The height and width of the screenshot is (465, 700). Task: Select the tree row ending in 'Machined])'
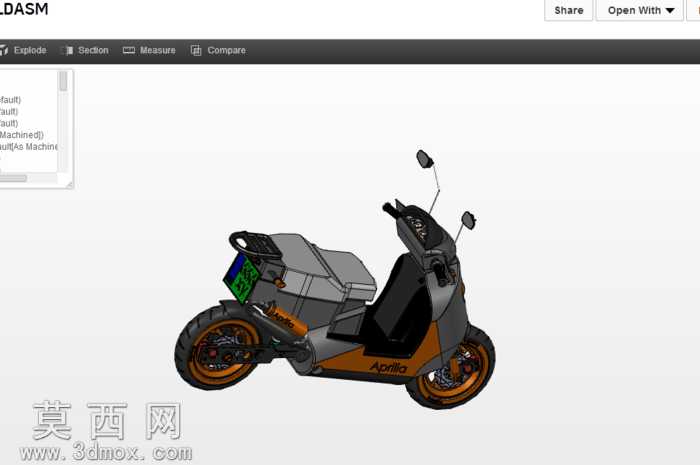[21, 135]
